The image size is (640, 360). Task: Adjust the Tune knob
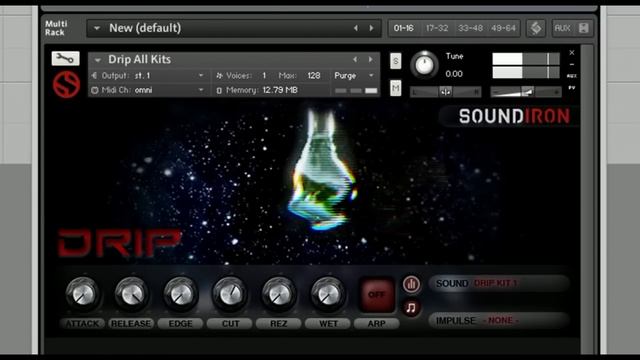(x=424, y=65)
